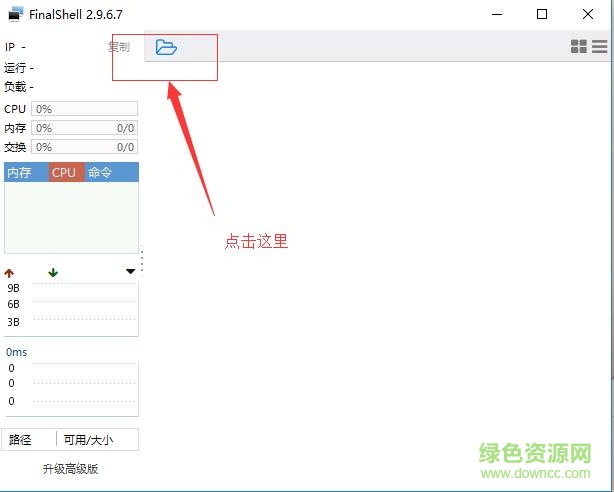Click the 可用/大小 column header
The image size is (614, 492).
(x=98, y=440)
